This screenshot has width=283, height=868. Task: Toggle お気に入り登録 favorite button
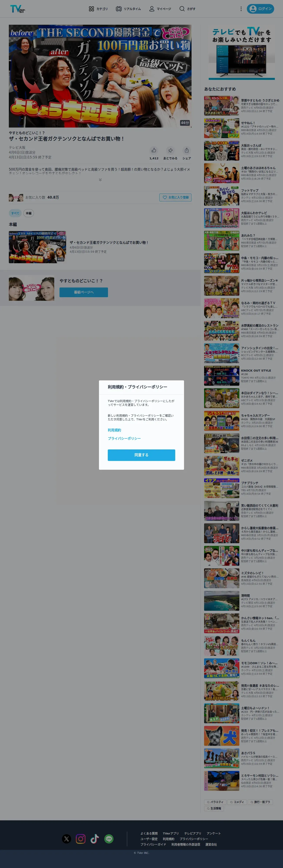tap(175, 197)
